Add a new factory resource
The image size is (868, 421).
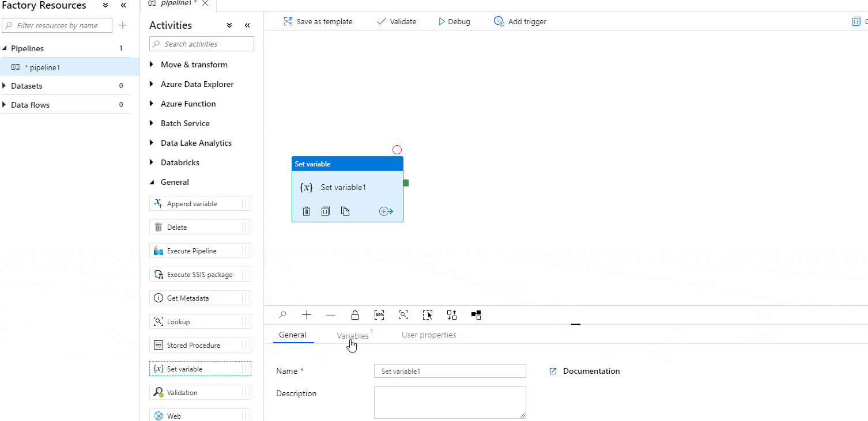coord(123,25)
